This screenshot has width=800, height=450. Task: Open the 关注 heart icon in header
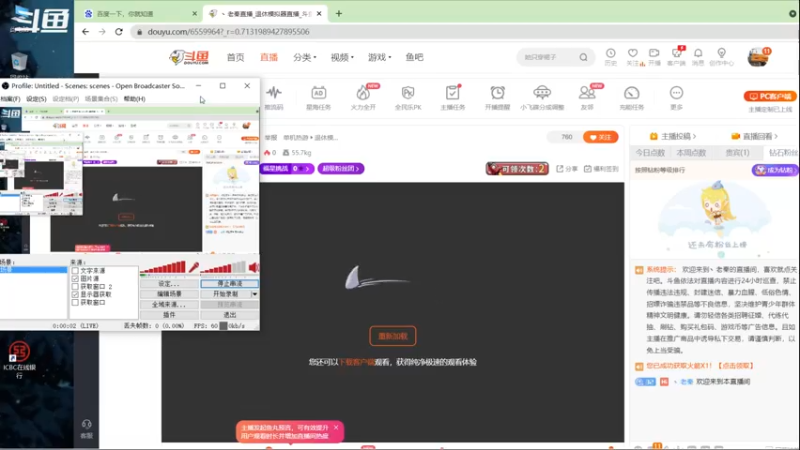pyautogui.click(x=633, y=53)
